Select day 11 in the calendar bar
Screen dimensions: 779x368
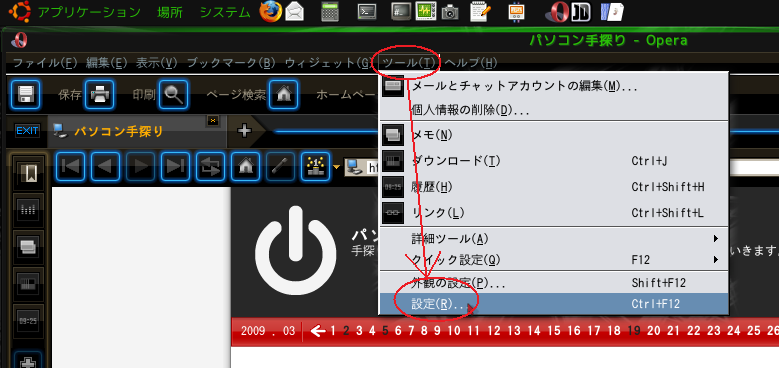(x=473, y=331)
